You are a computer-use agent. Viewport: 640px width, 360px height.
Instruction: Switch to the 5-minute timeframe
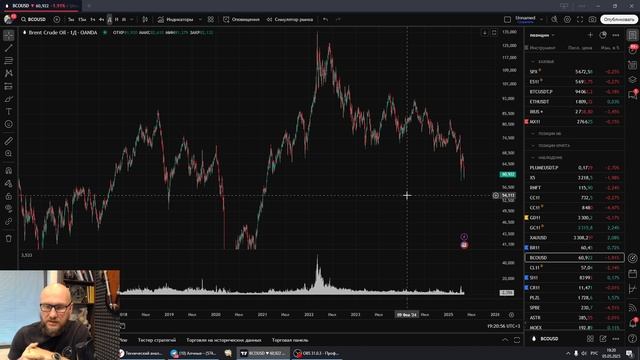pos(71,19)
